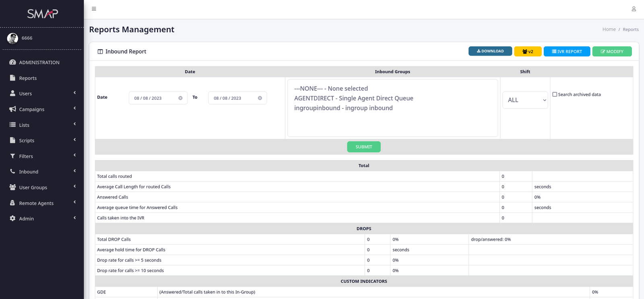Open the Campaigns menu item
This screenshot has height=299, width=644.
(32, 109)
